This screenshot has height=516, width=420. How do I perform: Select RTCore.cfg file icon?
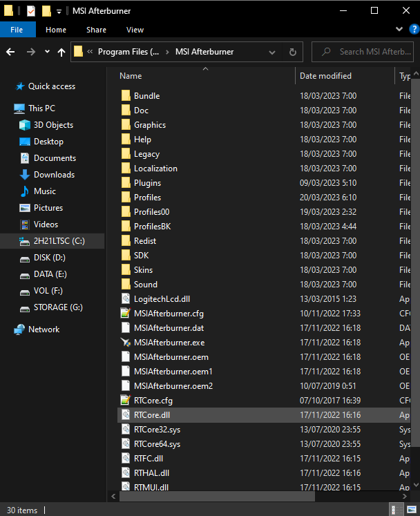pyautogui.click(x=126, y=401)
